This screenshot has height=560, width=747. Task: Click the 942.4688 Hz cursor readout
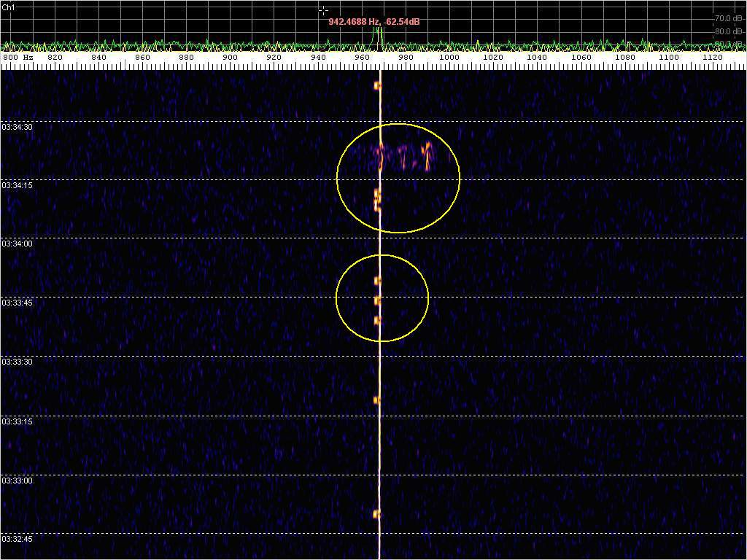point(373,22)
